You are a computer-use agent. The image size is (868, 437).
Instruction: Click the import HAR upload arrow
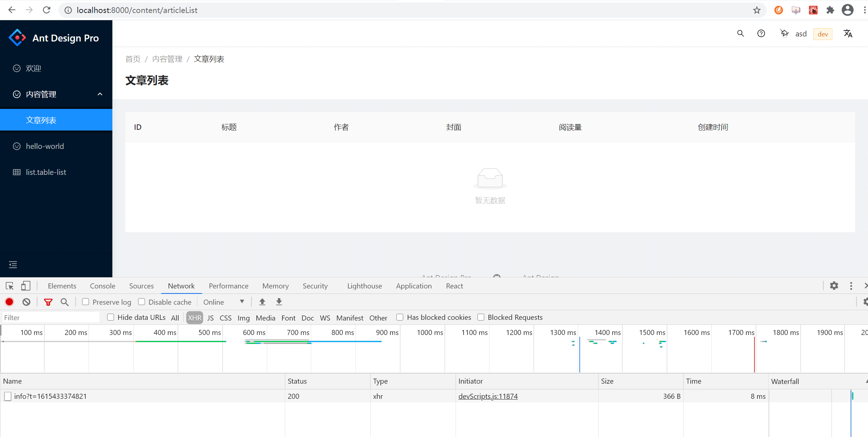tap(262, 302)
